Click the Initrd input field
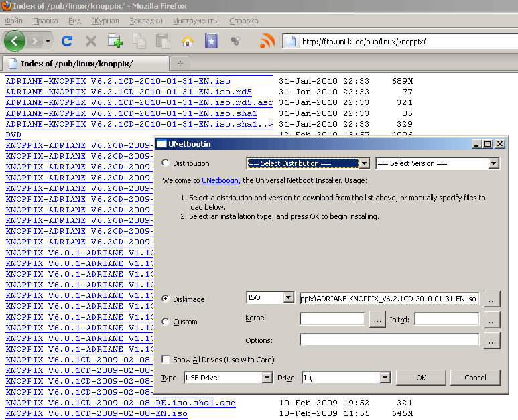 (447, 320)
